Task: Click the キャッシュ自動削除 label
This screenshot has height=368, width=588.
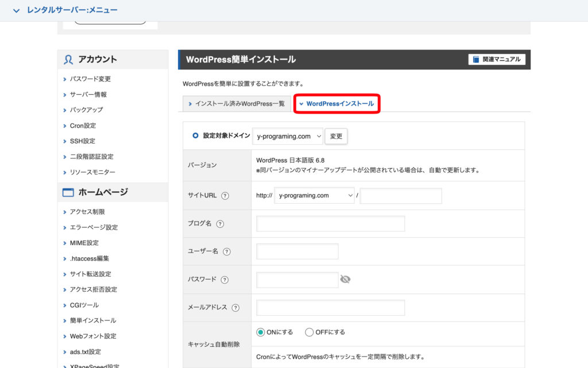Action: 214,344
